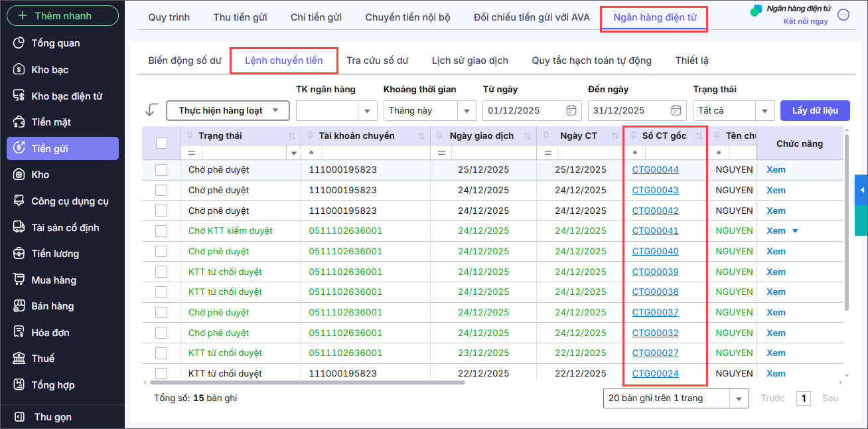Open voucher link CTG00041

coord(655,231)
